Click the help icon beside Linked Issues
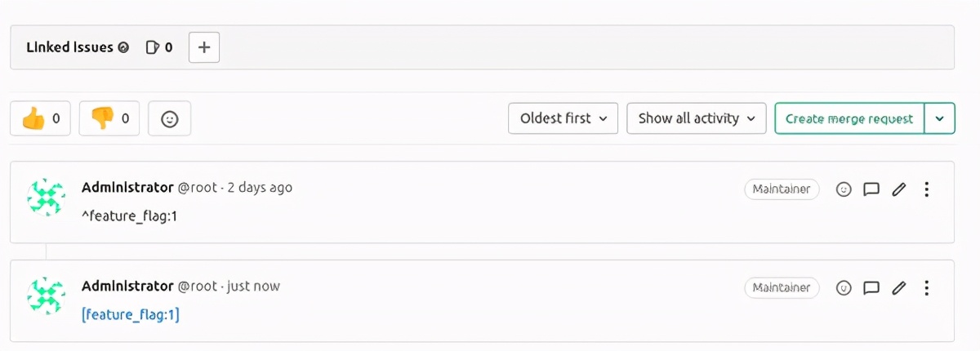 (123, 47)
